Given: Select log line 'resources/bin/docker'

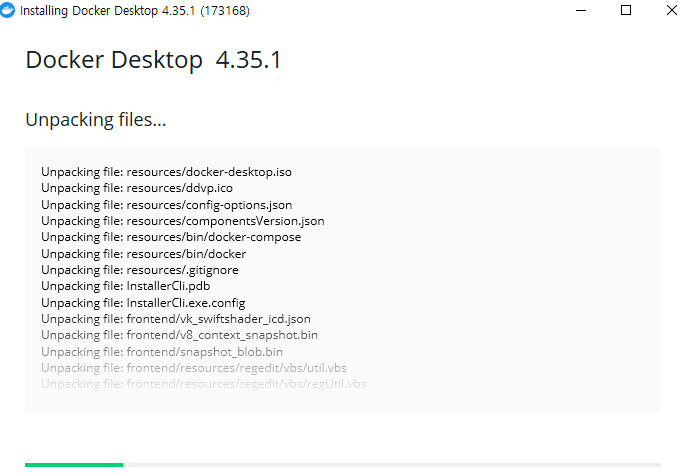Looking at the screenshot, I should (x=144, y=254).
